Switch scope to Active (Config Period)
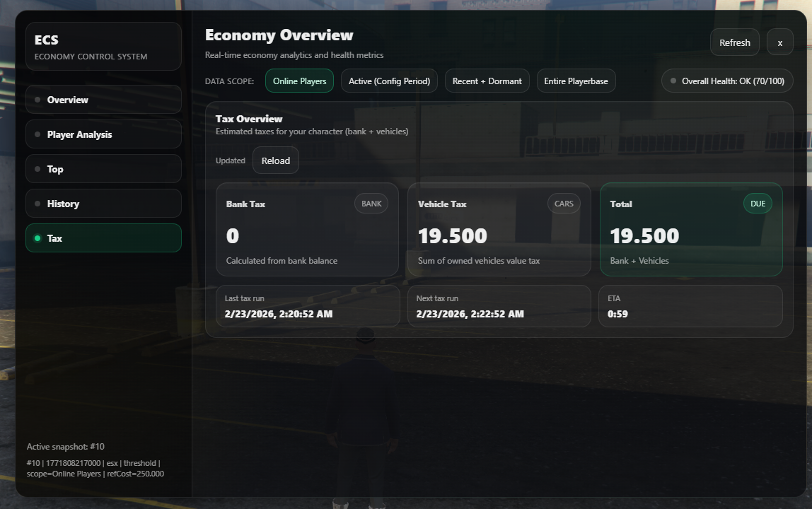Viewport: 812px width, 509px height. tap(389, 81)
